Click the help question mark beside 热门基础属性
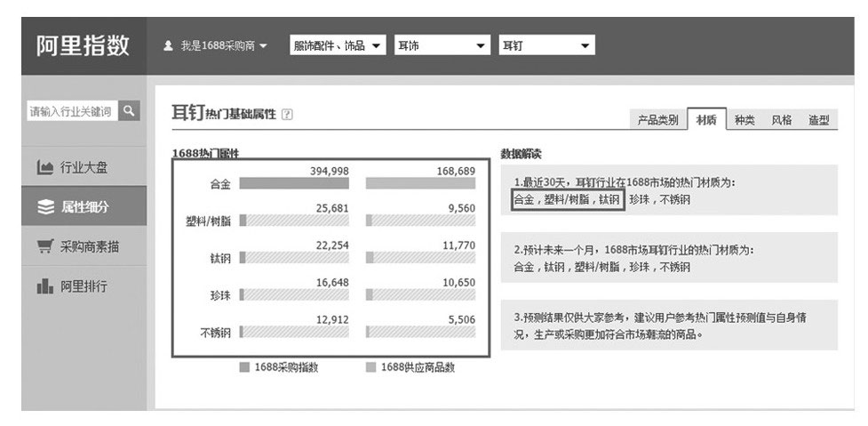 (287, 115)
